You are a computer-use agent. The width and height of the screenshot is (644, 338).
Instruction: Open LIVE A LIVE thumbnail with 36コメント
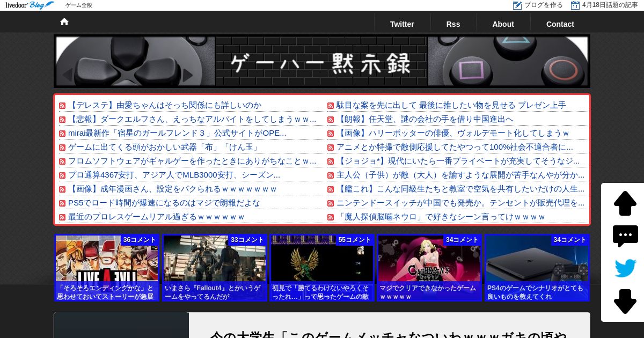pyautogui.click(x=107, y=268)
